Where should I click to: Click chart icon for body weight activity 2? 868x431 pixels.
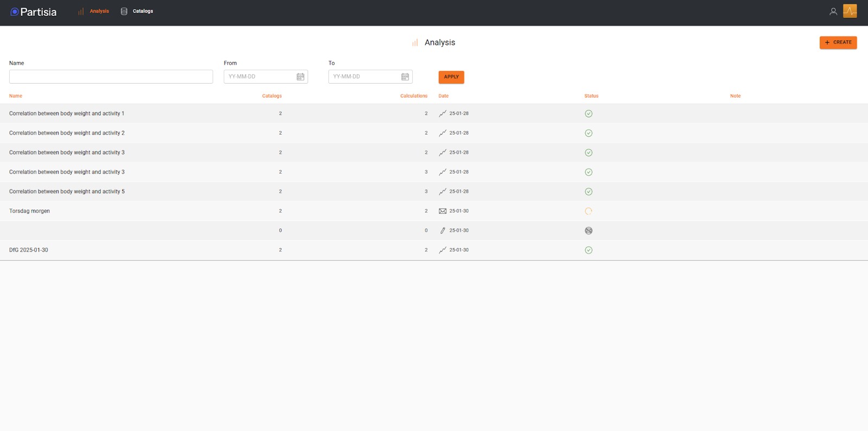click(443, 133)
